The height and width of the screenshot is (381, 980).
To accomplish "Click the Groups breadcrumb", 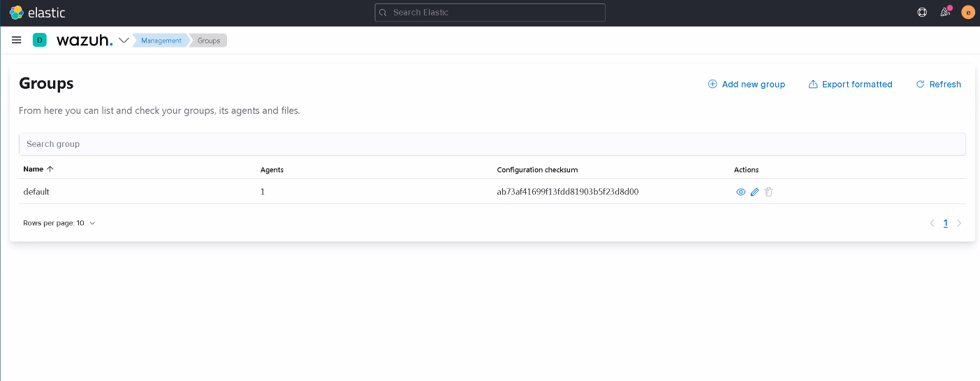I will click(209, 41).
